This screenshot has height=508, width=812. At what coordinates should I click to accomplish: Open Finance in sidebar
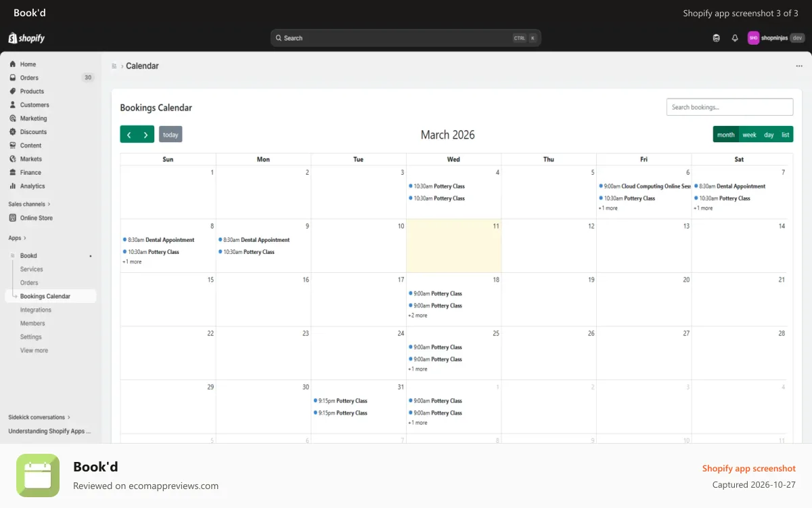(30, 173)
